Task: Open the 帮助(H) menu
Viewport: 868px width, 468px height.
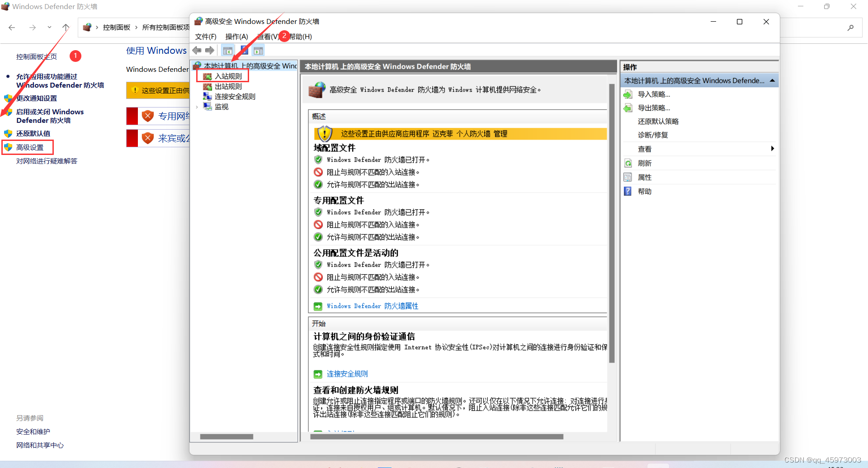Action: coord(300,37)
